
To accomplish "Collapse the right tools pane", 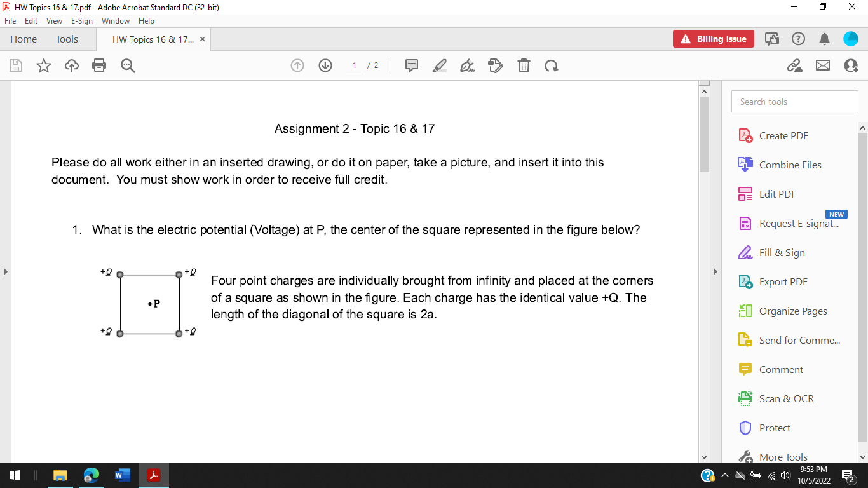I will click(x=715, y=271).
